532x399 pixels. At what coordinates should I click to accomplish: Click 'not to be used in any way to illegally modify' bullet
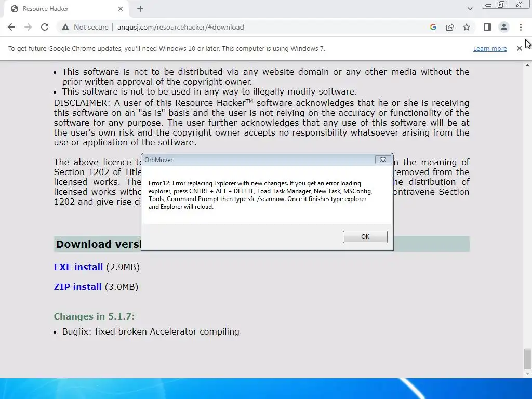click(209, 91)
